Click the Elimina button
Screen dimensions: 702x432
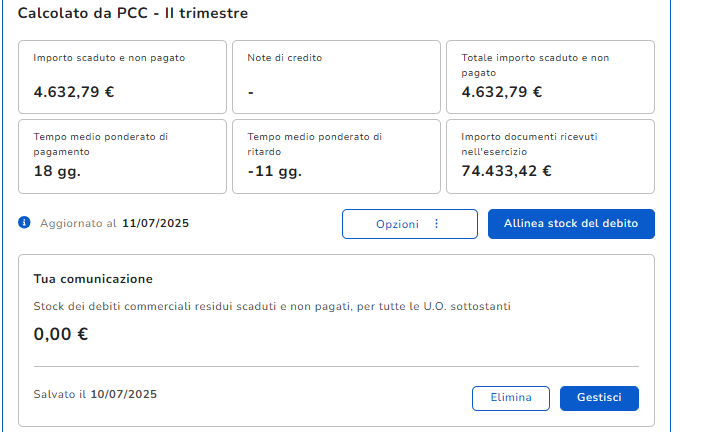510,398
